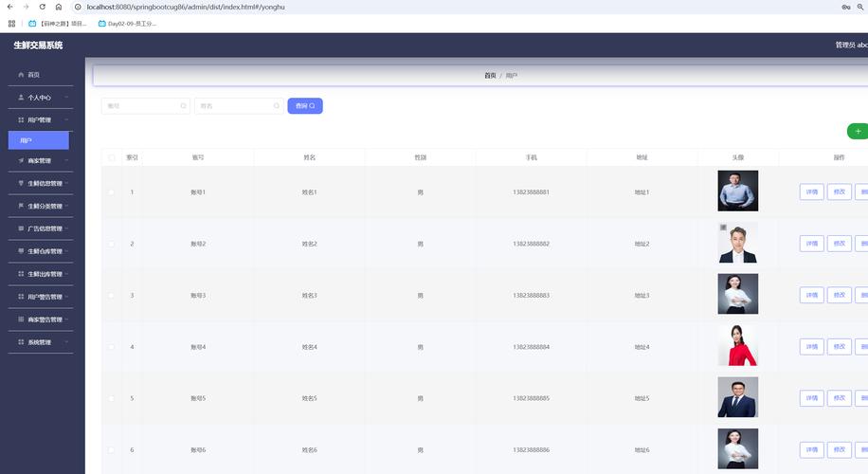Open the browser apps grid icon
The width and height of the screenshot is (868, 474).
click(x=11, y=24)
